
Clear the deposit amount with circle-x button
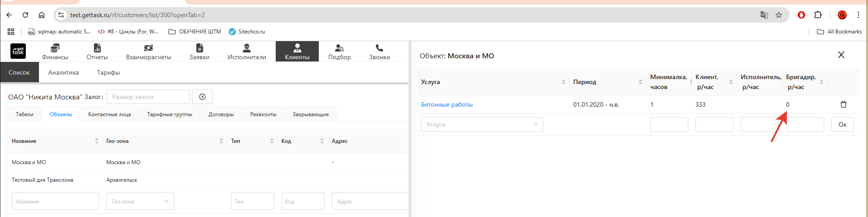pos(202,97)
